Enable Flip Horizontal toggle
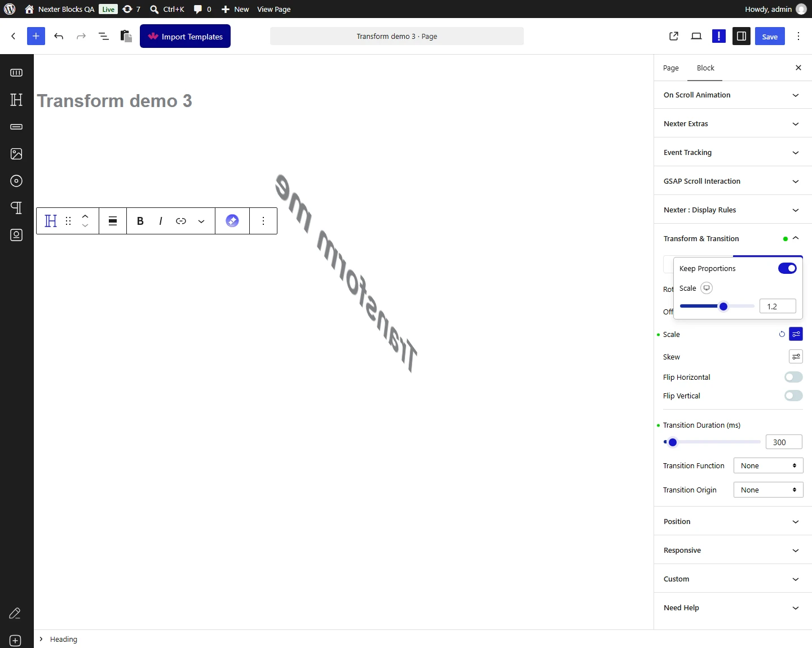 click(x=793, y=377)
